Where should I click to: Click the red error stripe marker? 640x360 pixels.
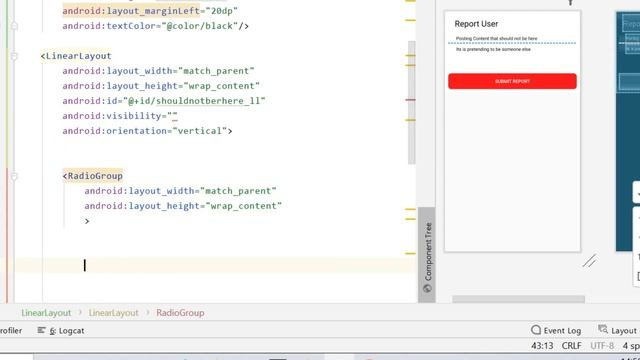(x=410, y=100)
